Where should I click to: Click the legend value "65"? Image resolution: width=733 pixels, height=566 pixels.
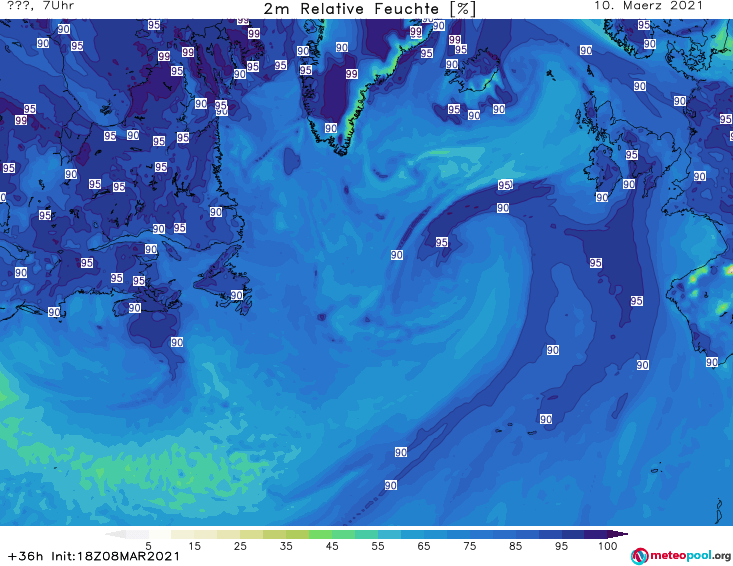[x=424, y=546]
